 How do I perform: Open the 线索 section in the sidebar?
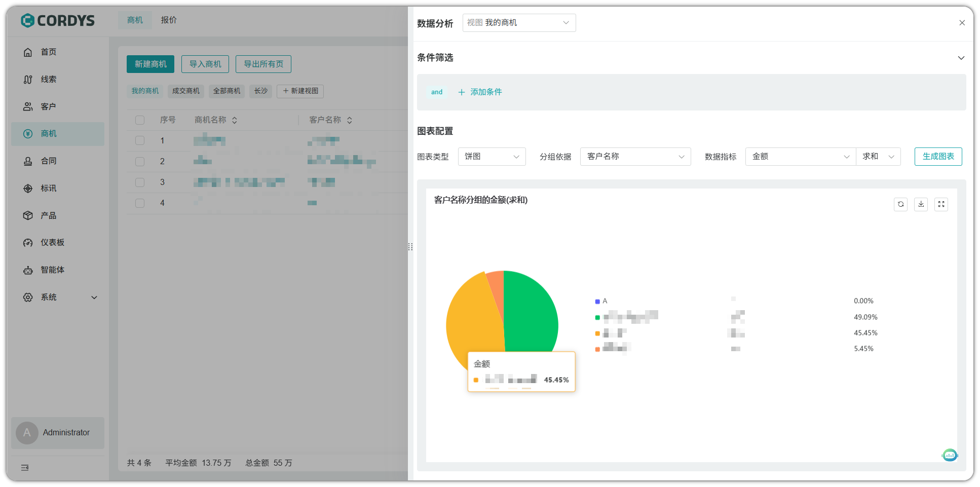(x=49, y=79)
